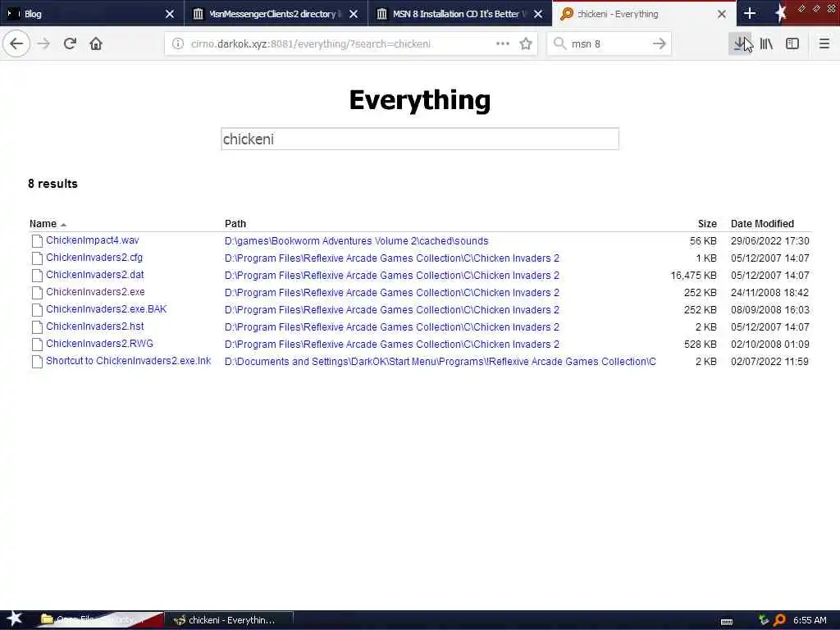Click the search magnifier icon in search bar
840x630 pixels.
pos(559,43)
